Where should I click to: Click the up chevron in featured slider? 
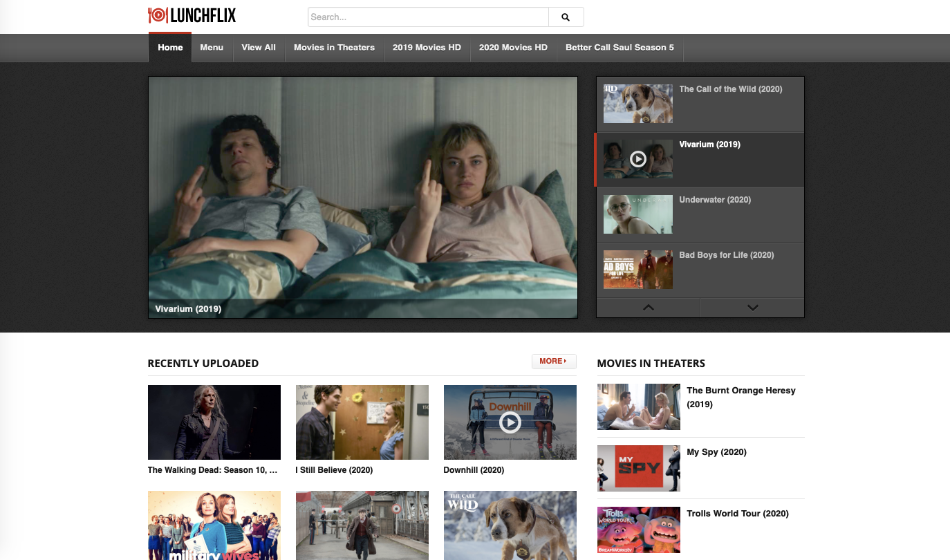(x=649, y=308)
